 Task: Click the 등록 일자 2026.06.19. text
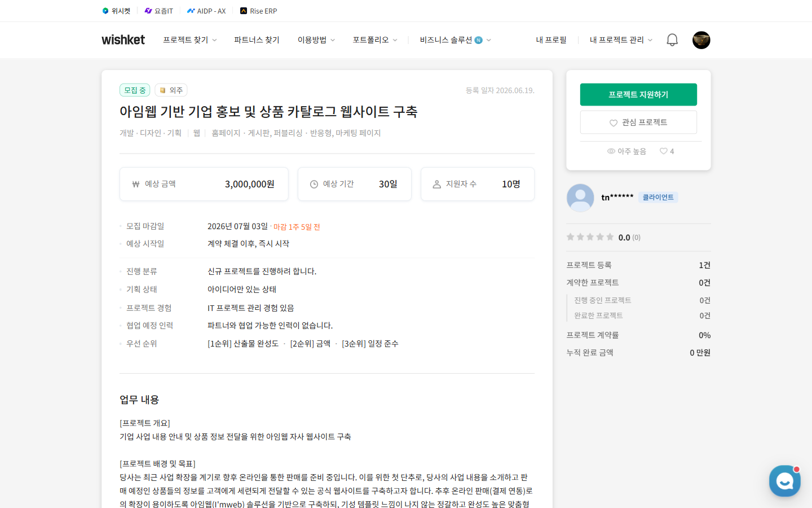[500, 90]
